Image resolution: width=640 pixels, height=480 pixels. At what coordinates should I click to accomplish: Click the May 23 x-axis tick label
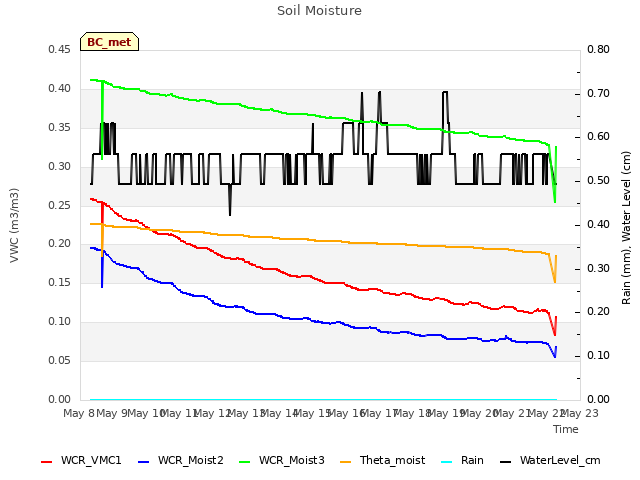578,413
